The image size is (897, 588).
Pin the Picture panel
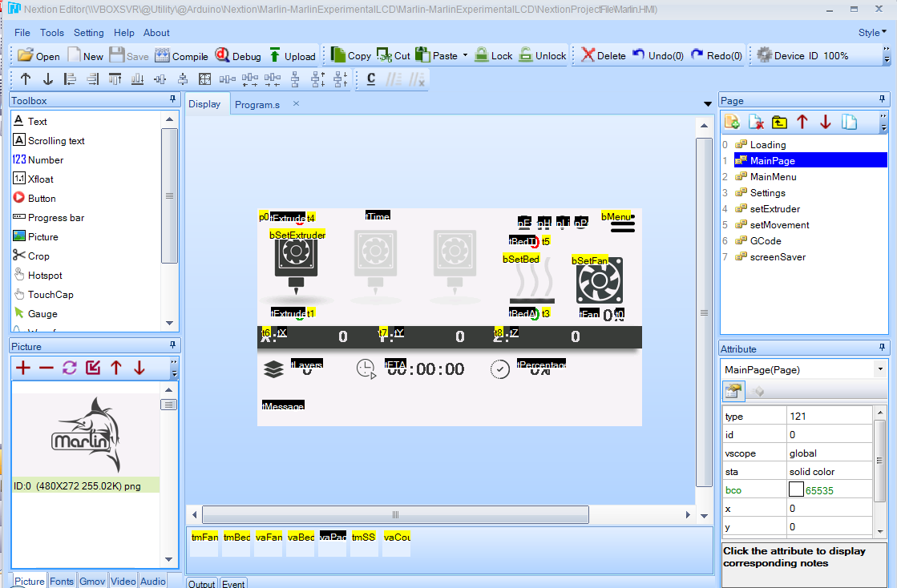172,345
